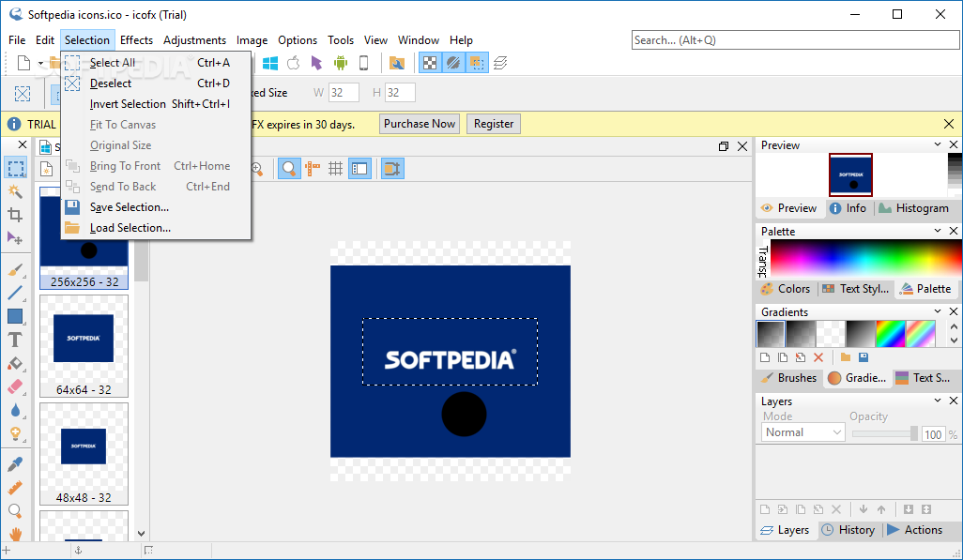Open the Effects menu
Screen dimensions: 963x560
tap(136, 40)
